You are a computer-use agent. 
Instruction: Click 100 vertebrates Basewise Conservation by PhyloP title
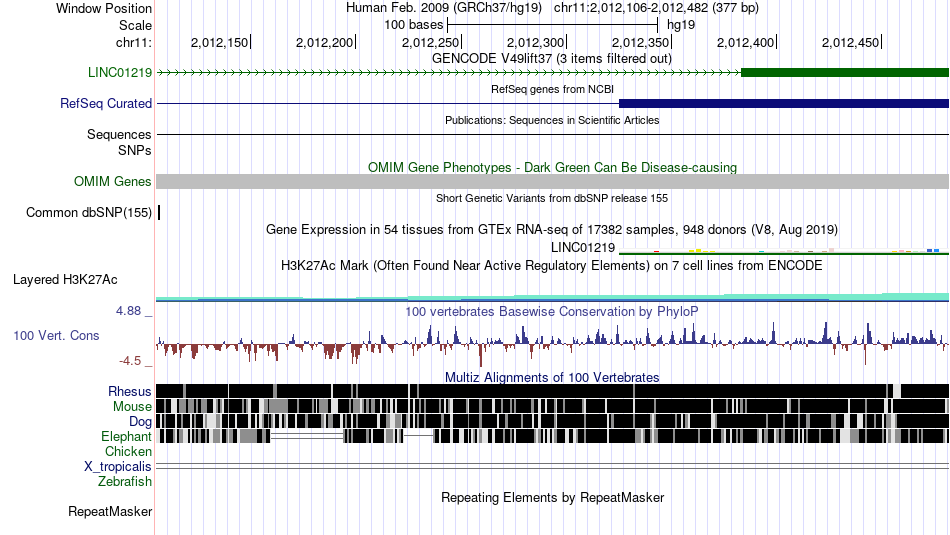552,311
